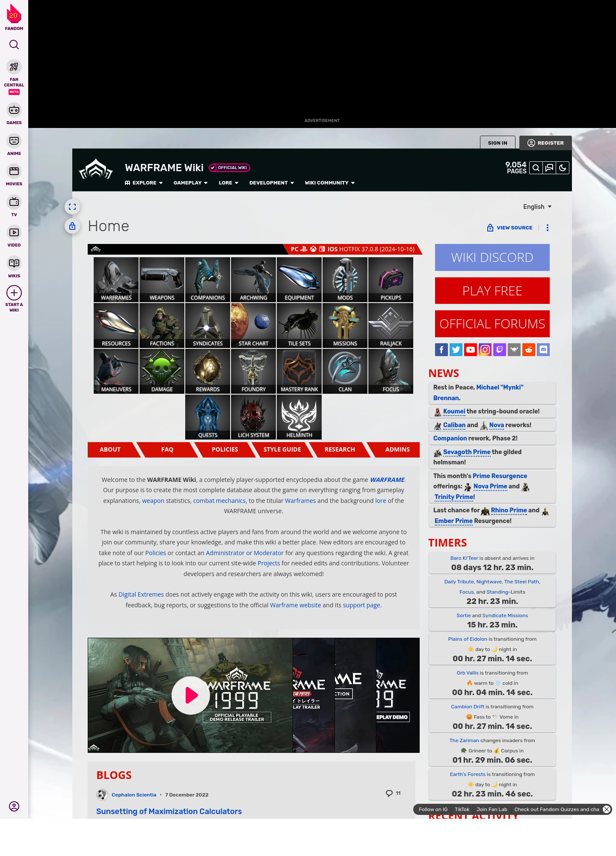Open the Foundry category tile
Screen dimensions: 616x856
pyautogui.click(x=254, y=371)
